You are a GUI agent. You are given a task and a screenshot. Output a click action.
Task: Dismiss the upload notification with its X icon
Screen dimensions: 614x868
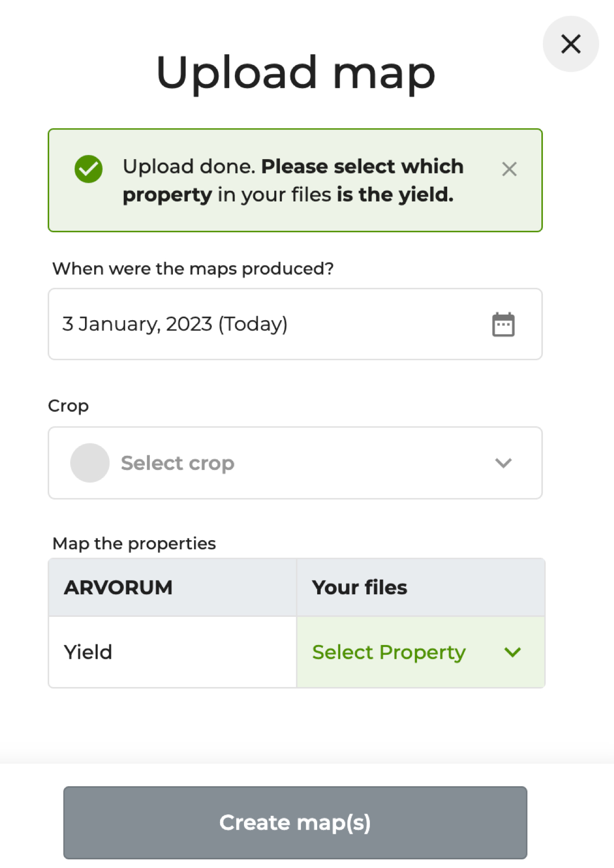[509, 169]
